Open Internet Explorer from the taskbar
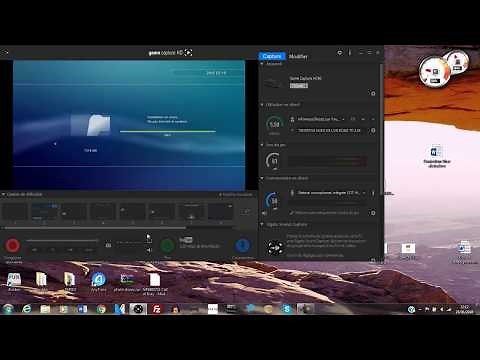 (x=27, y=309)
